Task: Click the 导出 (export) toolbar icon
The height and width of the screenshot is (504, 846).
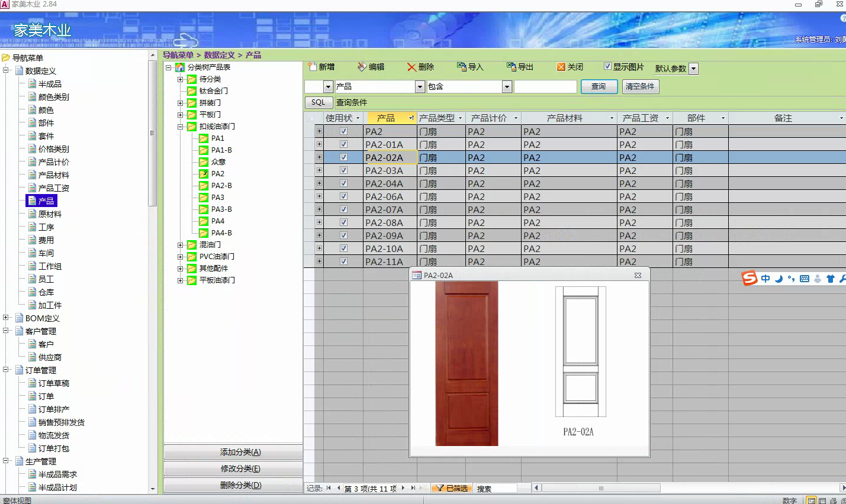Action: click(512, 67)
